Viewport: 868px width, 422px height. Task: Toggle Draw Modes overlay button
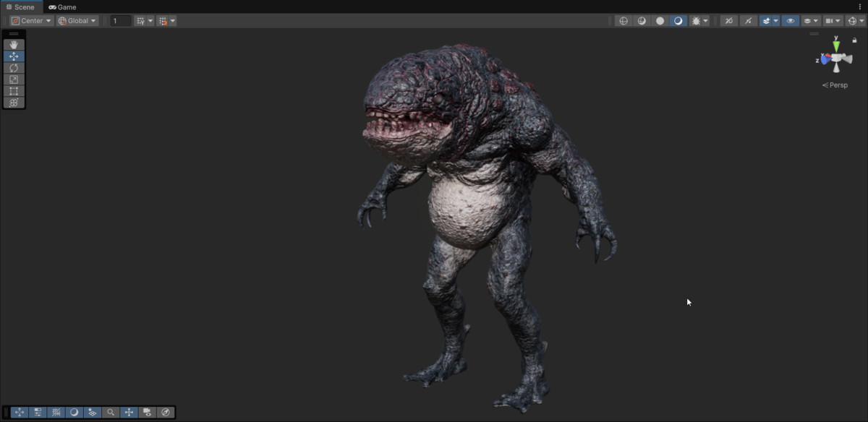tap(74, 413)
